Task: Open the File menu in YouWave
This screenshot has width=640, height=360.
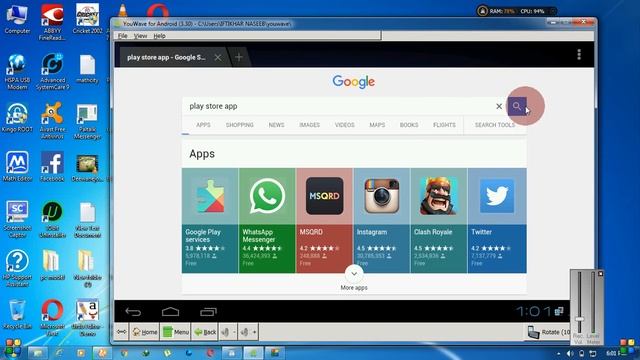Action: tap(122, 36)
